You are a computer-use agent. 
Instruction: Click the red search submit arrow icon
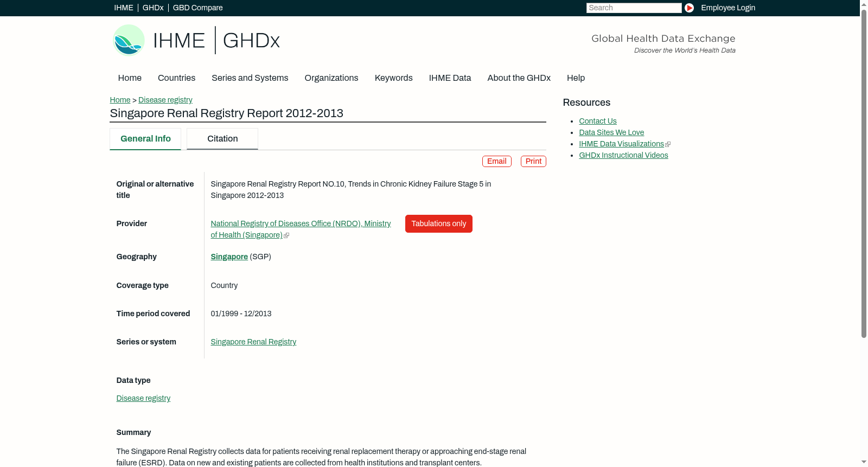pyautogui.click(x=689, y=8)
